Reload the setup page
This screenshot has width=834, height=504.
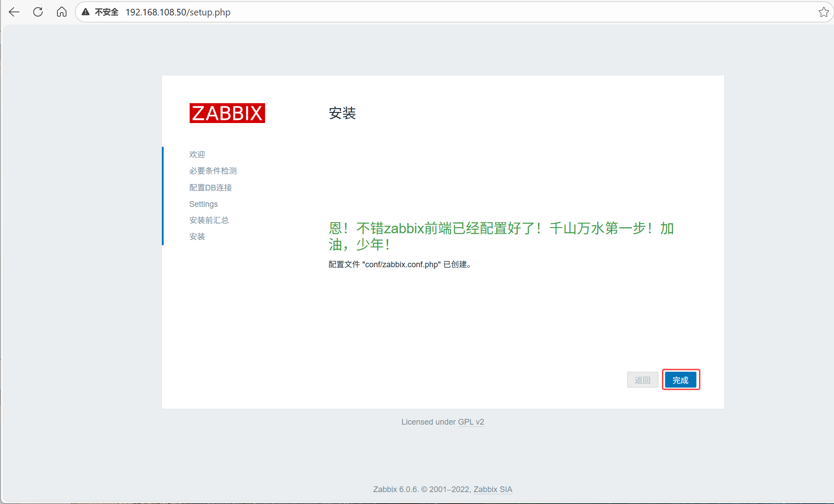point(38,12)
